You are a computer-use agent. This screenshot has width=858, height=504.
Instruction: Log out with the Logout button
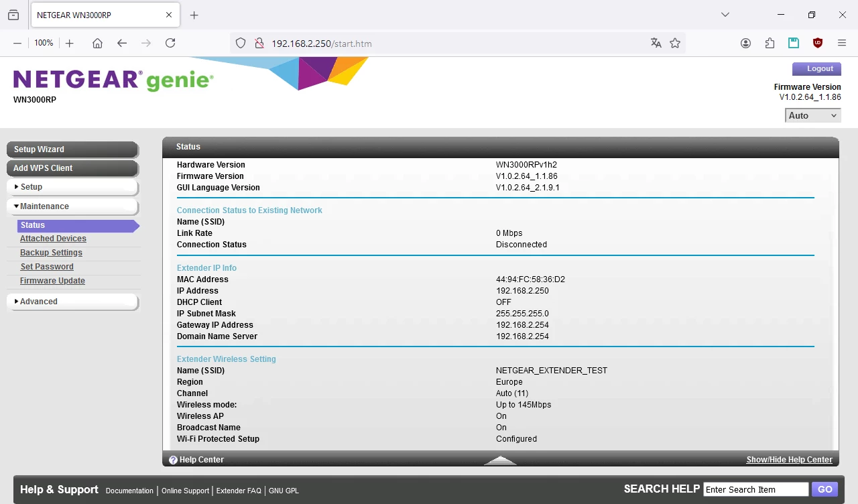pyautogui.click(x=816, y=68)
